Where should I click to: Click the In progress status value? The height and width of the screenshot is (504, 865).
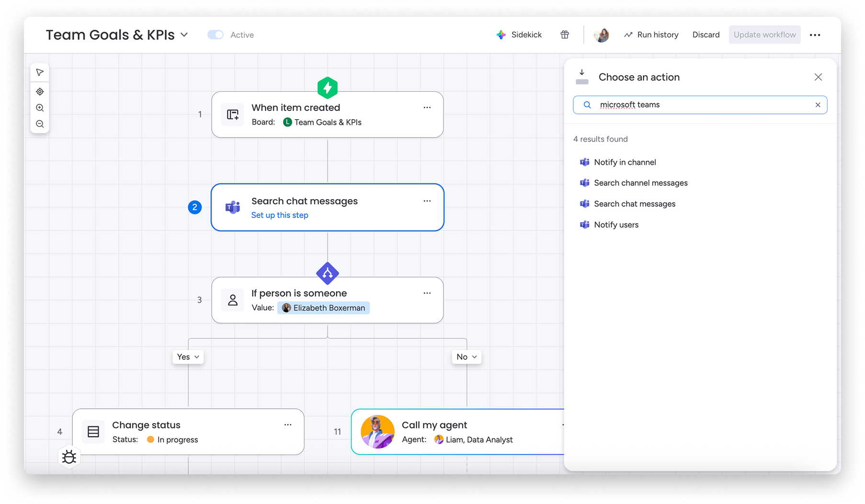[172, 439]
